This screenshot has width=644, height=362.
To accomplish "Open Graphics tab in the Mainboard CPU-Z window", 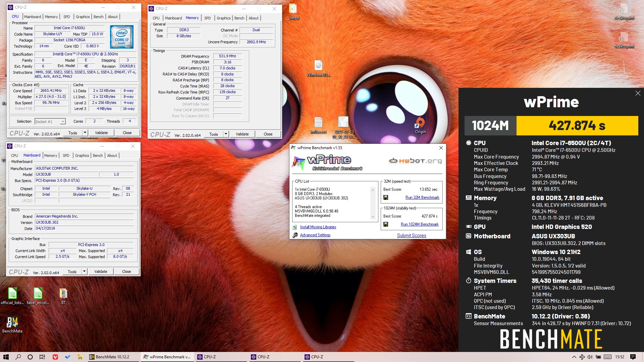I will point(82,156).
